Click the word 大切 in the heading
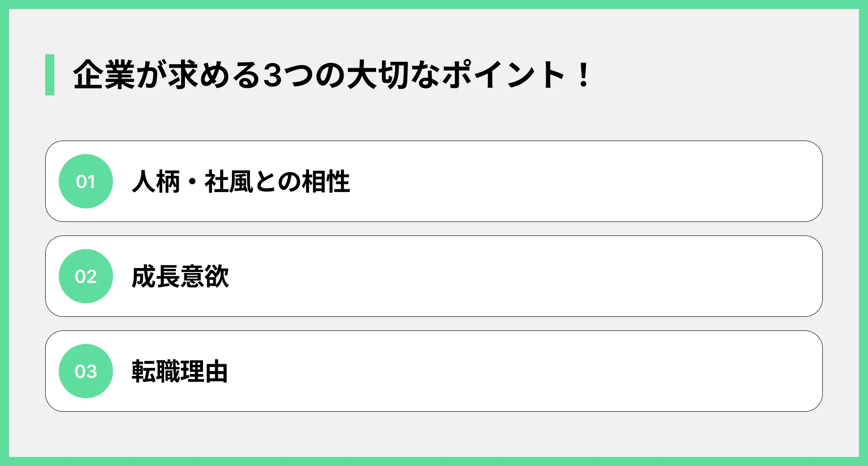The height and width of the screenshot is (466, 868). point(377,75)
